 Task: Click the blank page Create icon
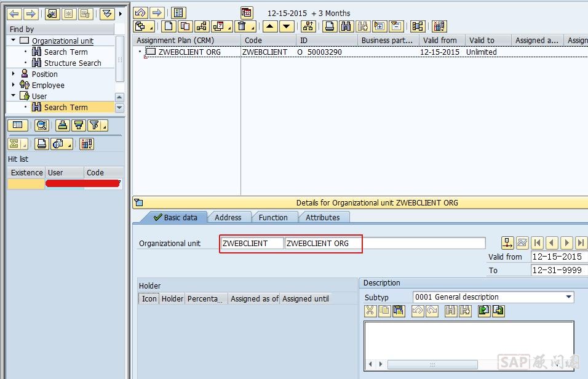(169, 26)
